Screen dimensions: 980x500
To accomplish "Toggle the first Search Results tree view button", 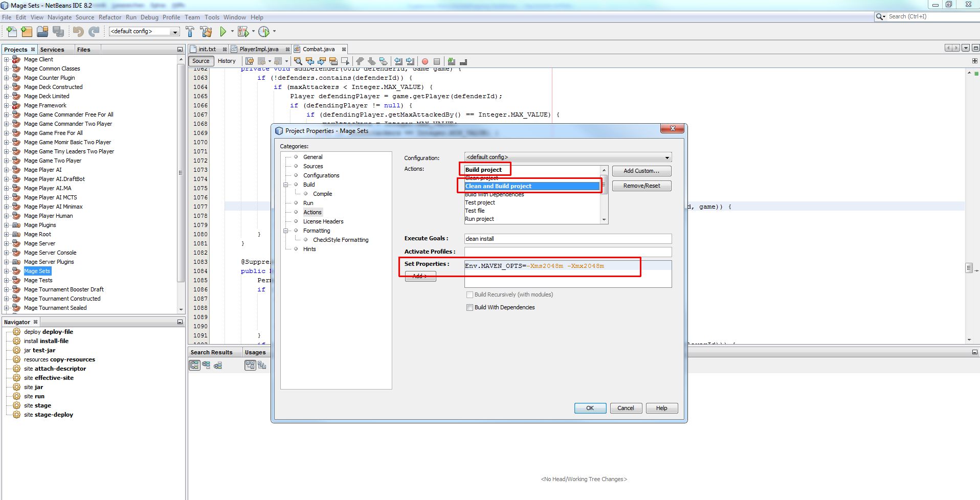I will tap(194, 365).
